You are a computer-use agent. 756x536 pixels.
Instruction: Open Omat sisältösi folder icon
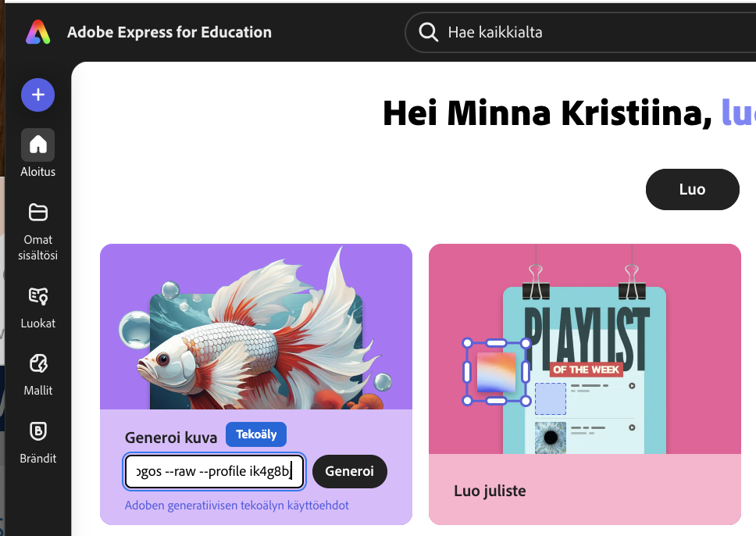point(38,213)
